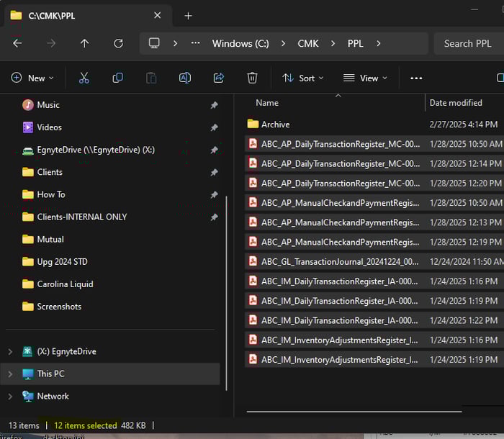Click the Search PPL box

468,43
